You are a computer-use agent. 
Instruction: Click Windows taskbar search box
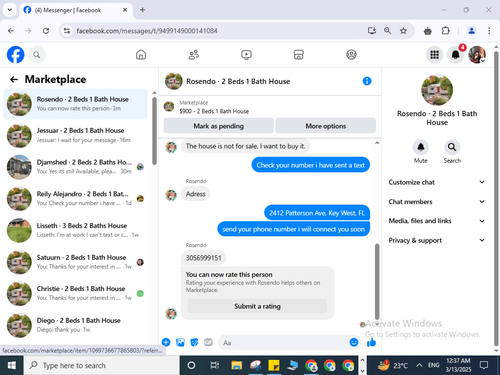click(102, 365)
